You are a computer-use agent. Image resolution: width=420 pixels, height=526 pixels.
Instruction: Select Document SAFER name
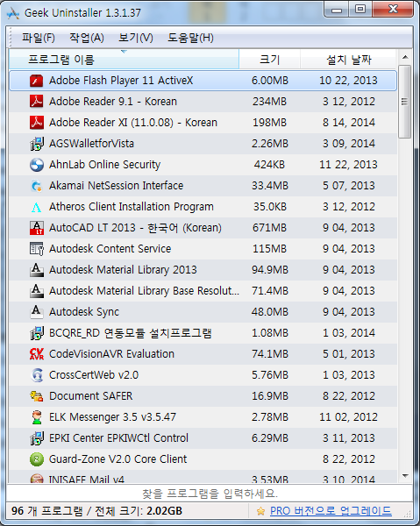point(91,396)
